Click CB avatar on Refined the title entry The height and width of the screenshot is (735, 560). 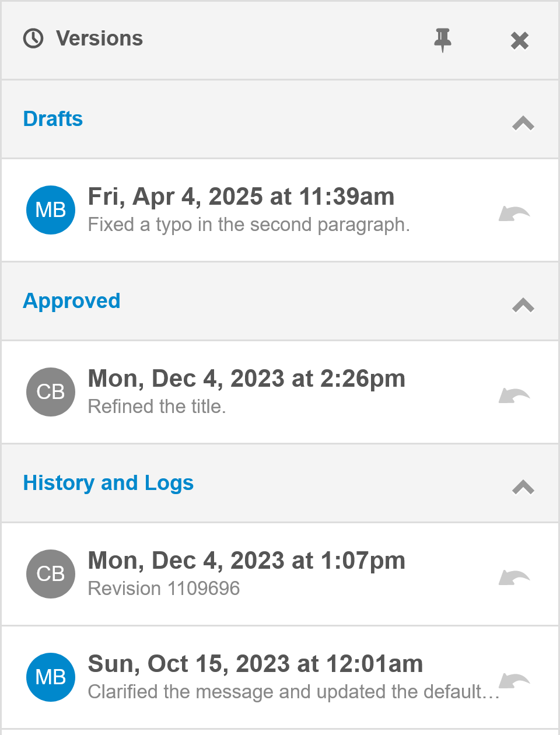coord(51,392)
